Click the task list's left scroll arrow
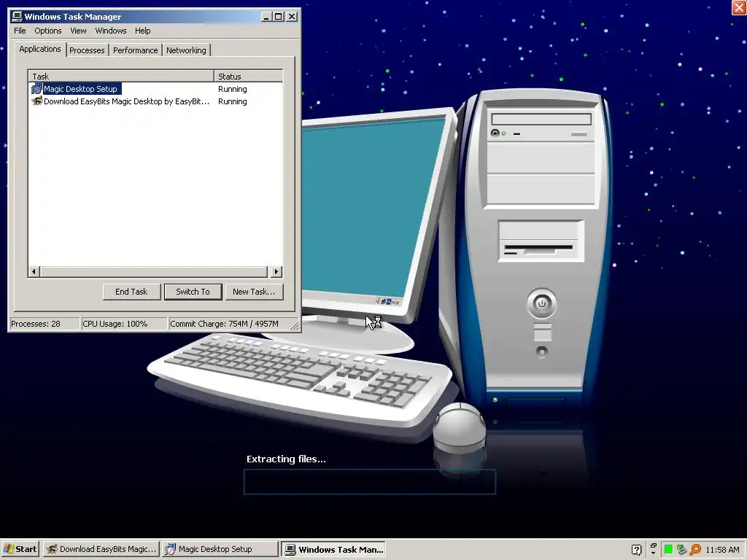Viewport: 747px width, 560px height. pos(34,272)
